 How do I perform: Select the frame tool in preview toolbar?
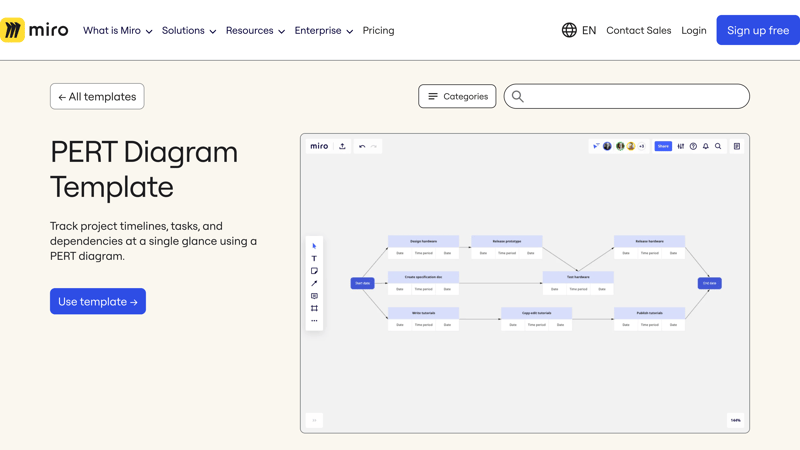pyautogui.click(x=314, y=308)
